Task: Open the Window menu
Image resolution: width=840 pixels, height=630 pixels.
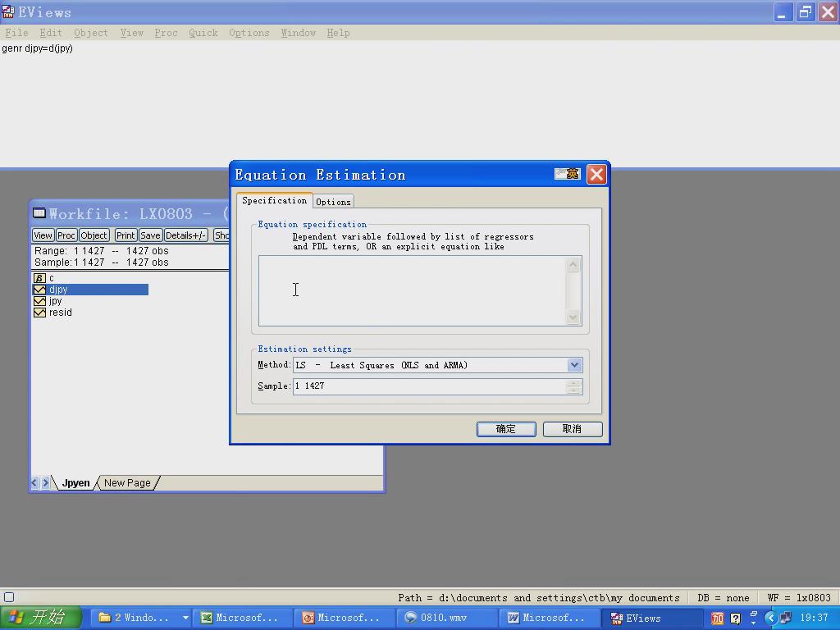Action: 299,33
